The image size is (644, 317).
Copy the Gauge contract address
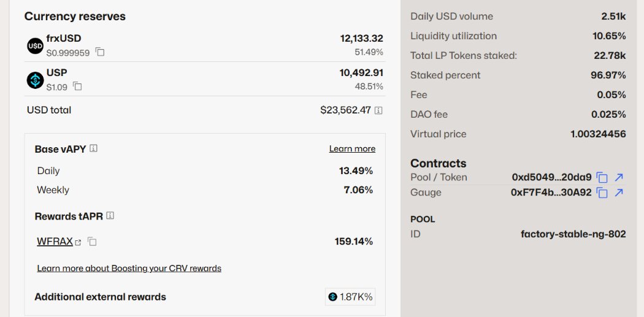pos(602,193)
